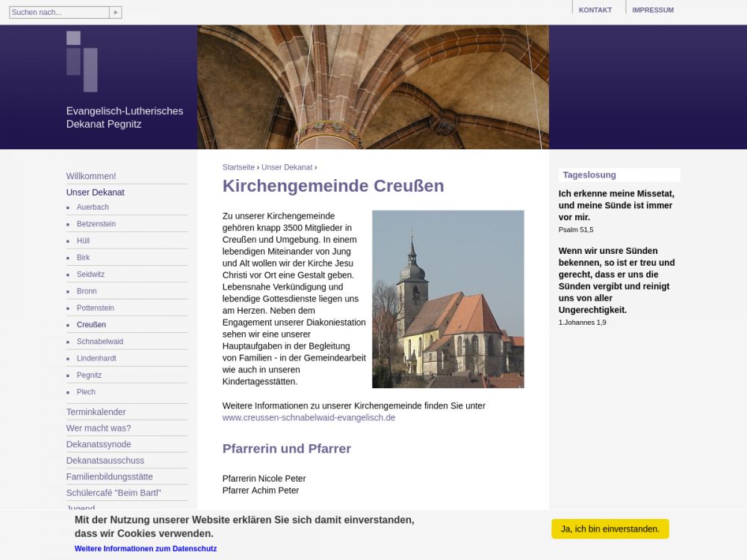Image resolution: width=747 pixels, height=560 pixels.
Task: Click the Dekanat Pegnitz logo icon
Action: pos(81,61)
